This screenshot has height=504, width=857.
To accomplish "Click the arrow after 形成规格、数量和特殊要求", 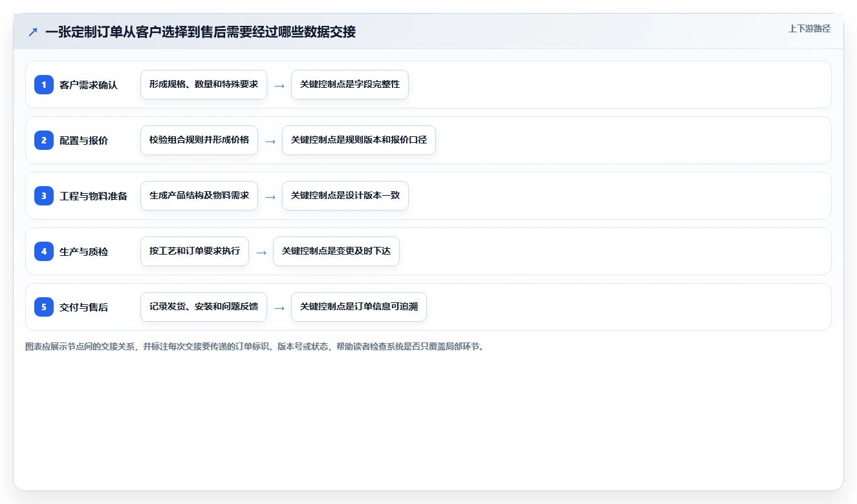I will [279, 85].
